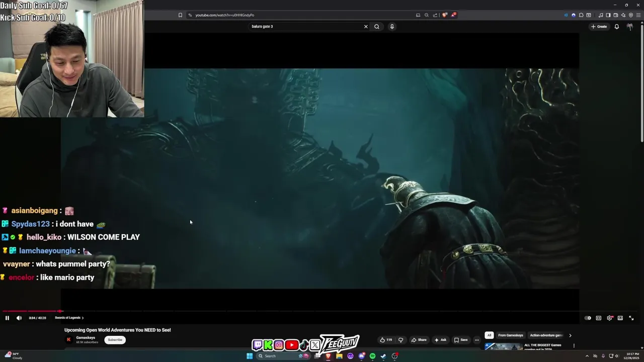Open options menu for the suggested video
Viewport: 644px width, 362px height.
click(574, 346)
